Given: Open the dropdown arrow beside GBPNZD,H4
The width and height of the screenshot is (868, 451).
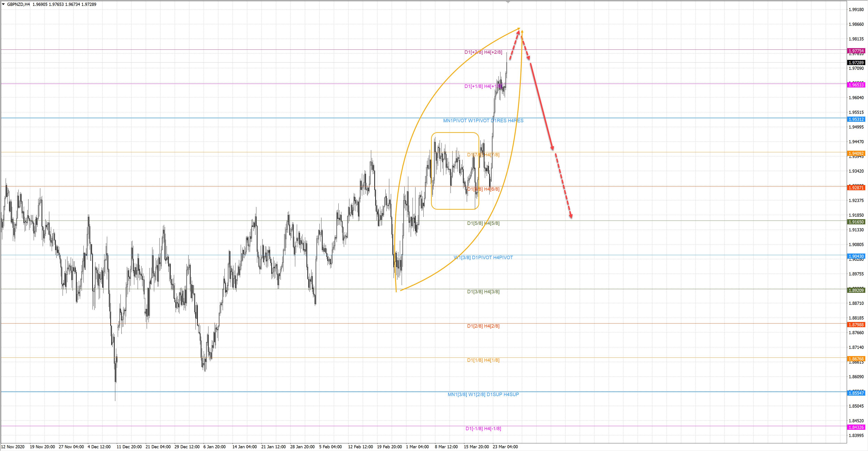Looking at the screenshot, I should click(x=3, y=4).
